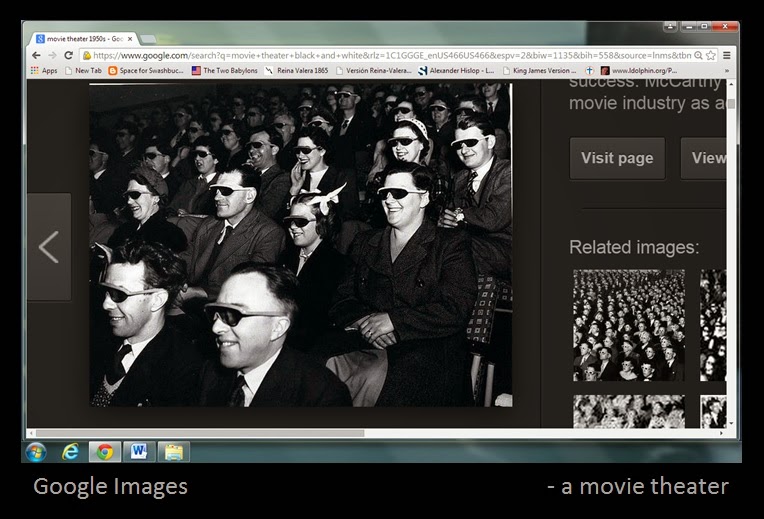The image size is (764, 519).
Task: Close the movie theater 1950s tab
Action: tap(130, 38)
